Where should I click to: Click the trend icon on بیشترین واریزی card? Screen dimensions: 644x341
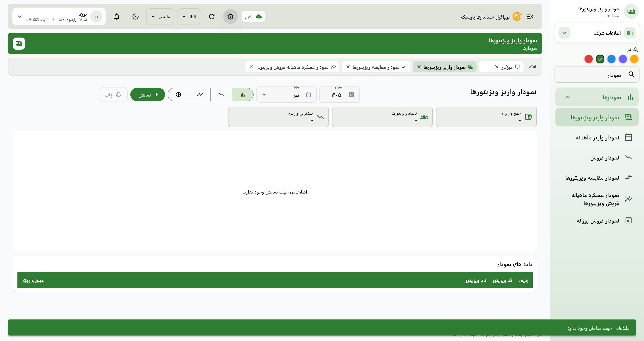point(320,117)
